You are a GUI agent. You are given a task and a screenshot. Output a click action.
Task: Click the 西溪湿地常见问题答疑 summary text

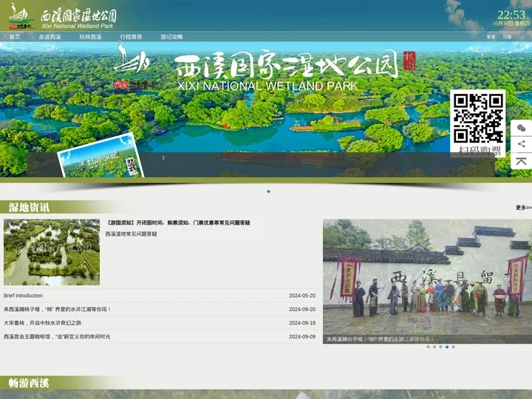point(132,233)
